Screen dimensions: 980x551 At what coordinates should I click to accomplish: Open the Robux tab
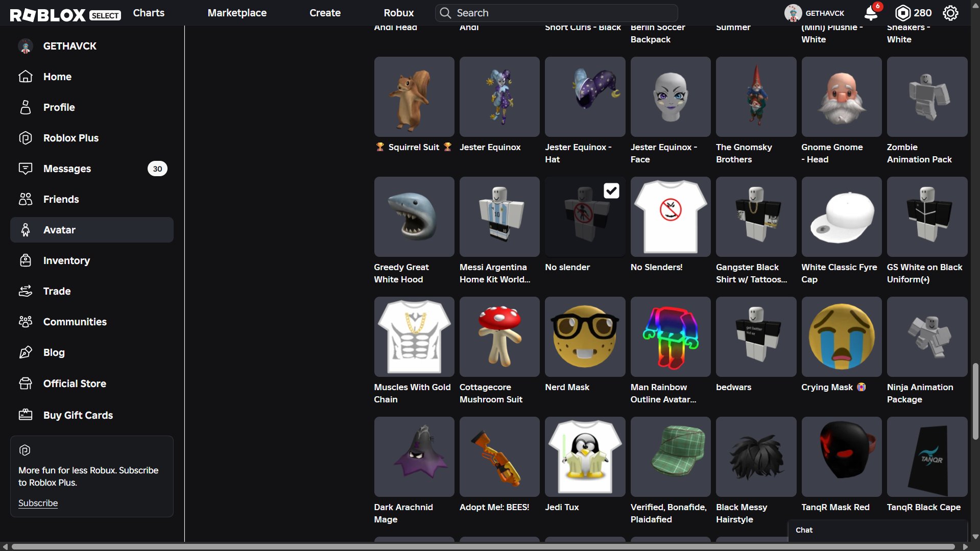click(398, 13)
